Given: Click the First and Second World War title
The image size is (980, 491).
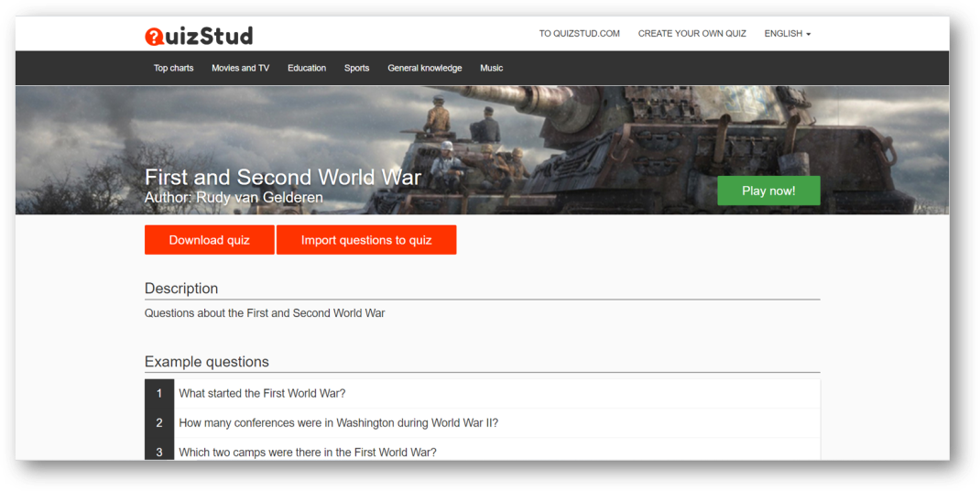Looking at the screenshot, I should tap(282, 177).
